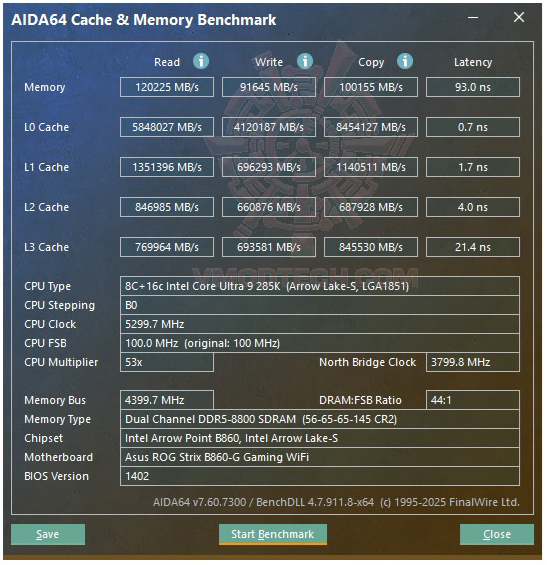Click the L3 Cache latency 21.4 ns
The image size is (547, 565).
coord(473,247)
